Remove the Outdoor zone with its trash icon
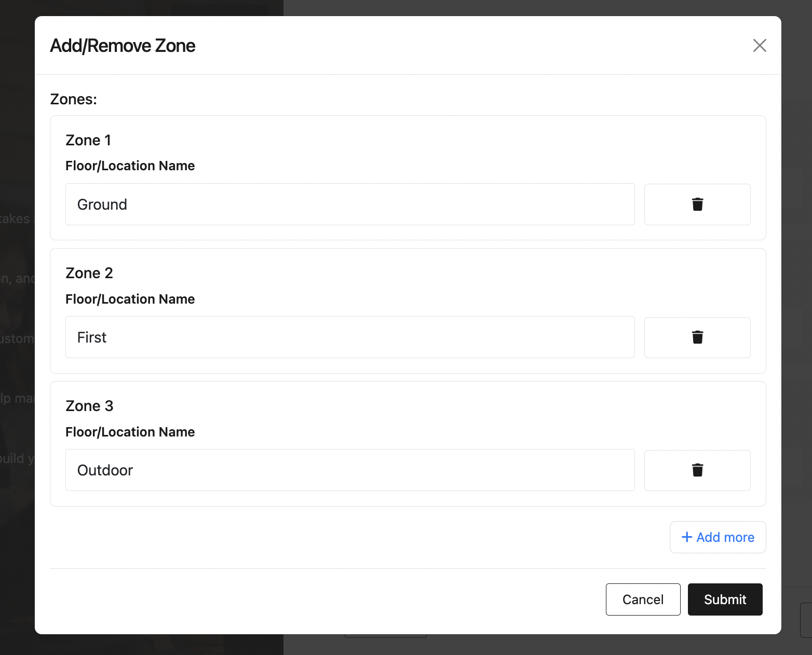The image size is (812, 655). point(697,470)
